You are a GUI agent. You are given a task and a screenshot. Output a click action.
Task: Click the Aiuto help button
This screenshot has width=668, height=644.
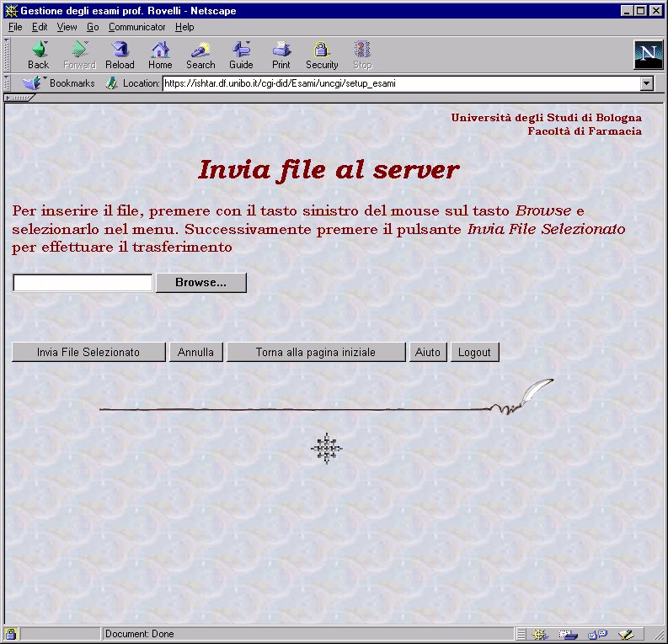point(428,352)
